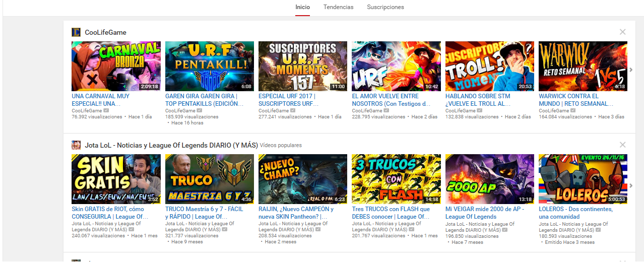Show more Jota LoL videos with right arrow

pos(630,185)
